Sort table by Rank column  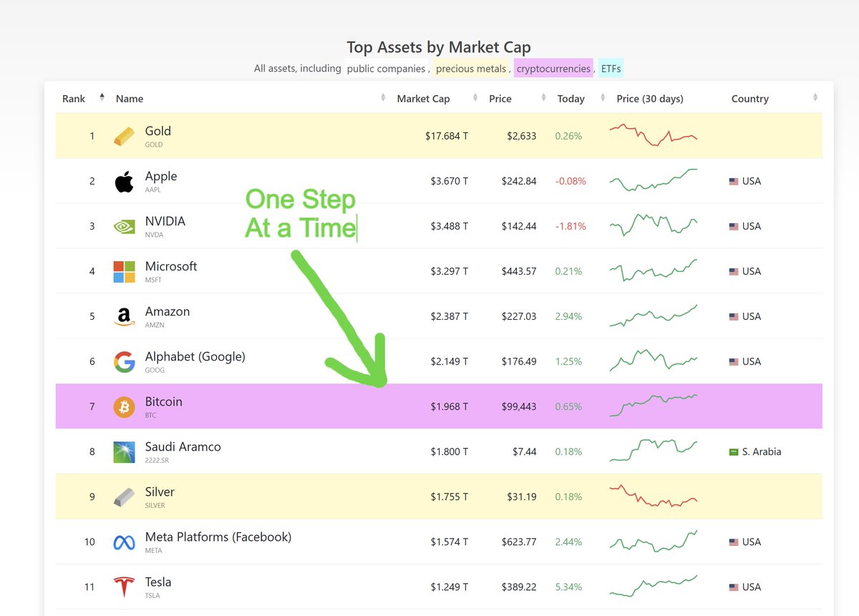74,99
